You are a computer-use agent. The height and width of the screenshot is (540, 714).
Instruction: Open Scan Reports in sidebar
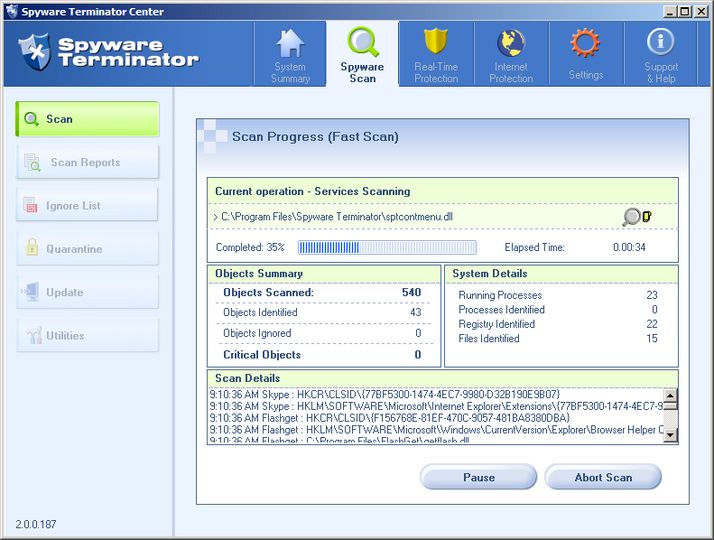[87, 162]
